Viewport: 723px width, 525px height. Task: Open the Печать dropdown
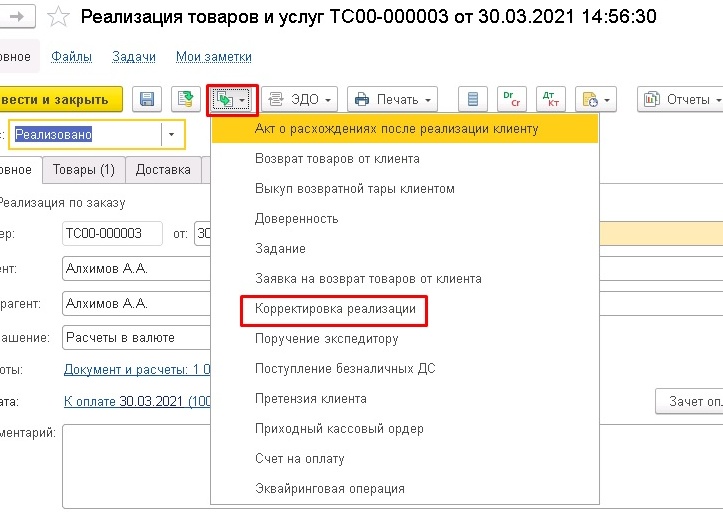392,99
